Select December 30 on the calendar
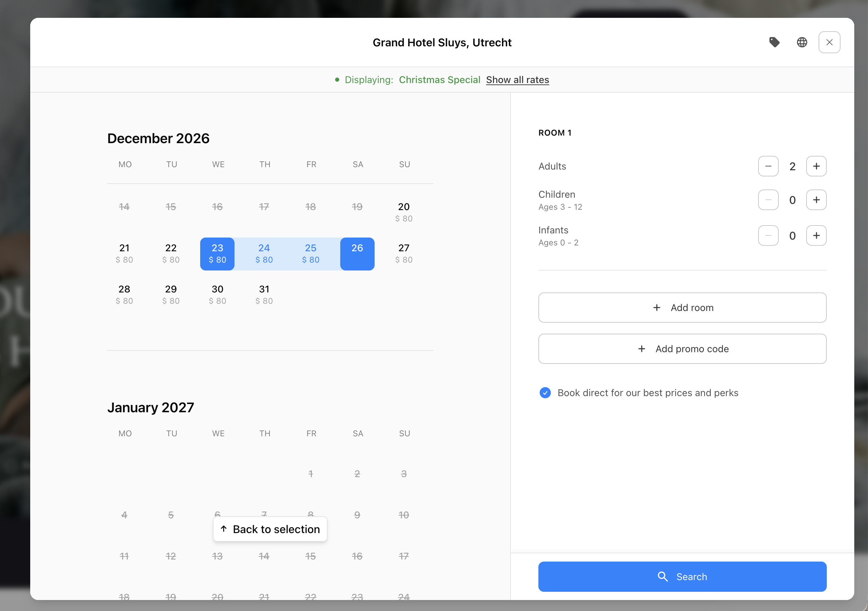This screenshot has height=611, width=868. 217,295
